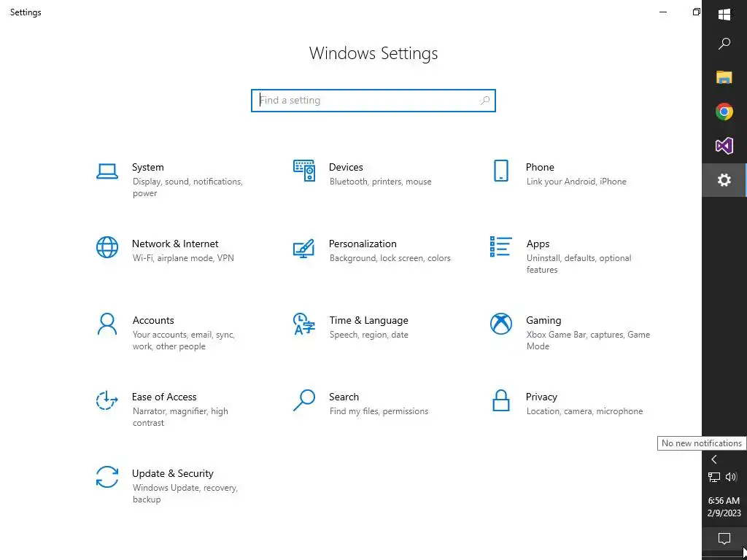Image resolution: width=747 pixels, height=560 pixels.
Task: Open taskbar search magnifier
Action: [724, 44]
